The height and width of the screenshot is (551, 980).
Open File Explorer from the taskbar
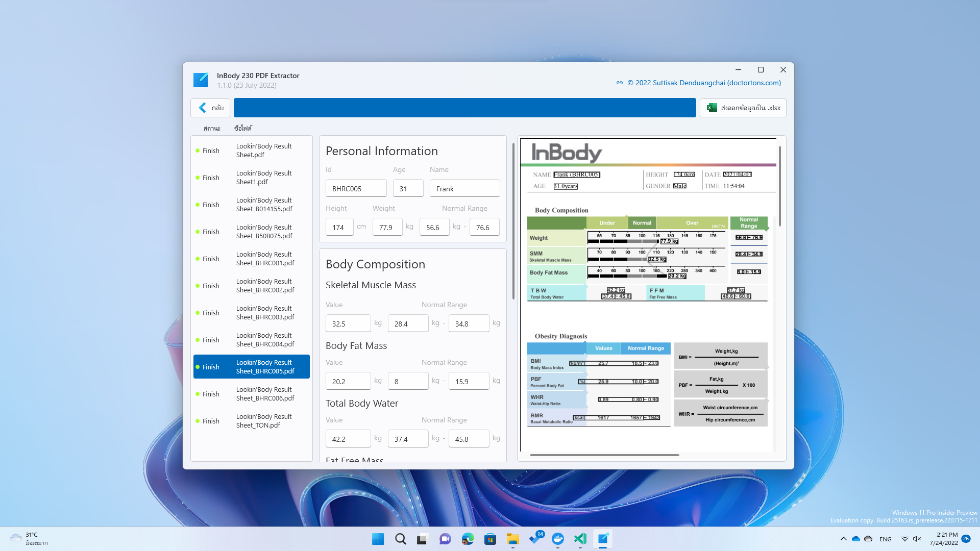coord(512,539)
